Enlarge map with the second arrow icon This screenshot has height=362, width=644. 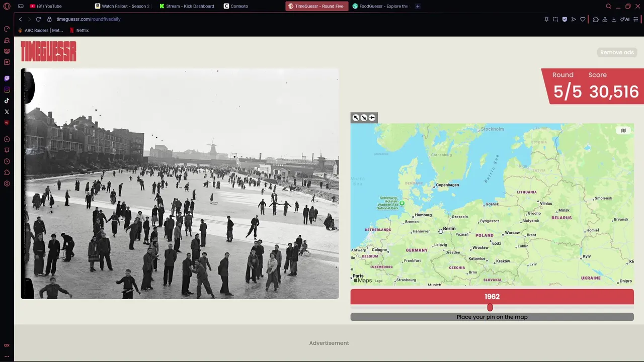364,118
